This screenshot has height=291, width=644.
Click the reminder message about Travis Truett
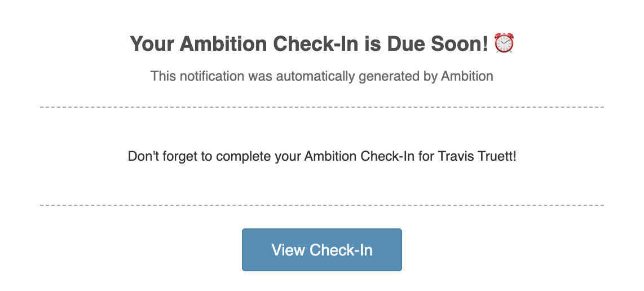tap(321, 156)
